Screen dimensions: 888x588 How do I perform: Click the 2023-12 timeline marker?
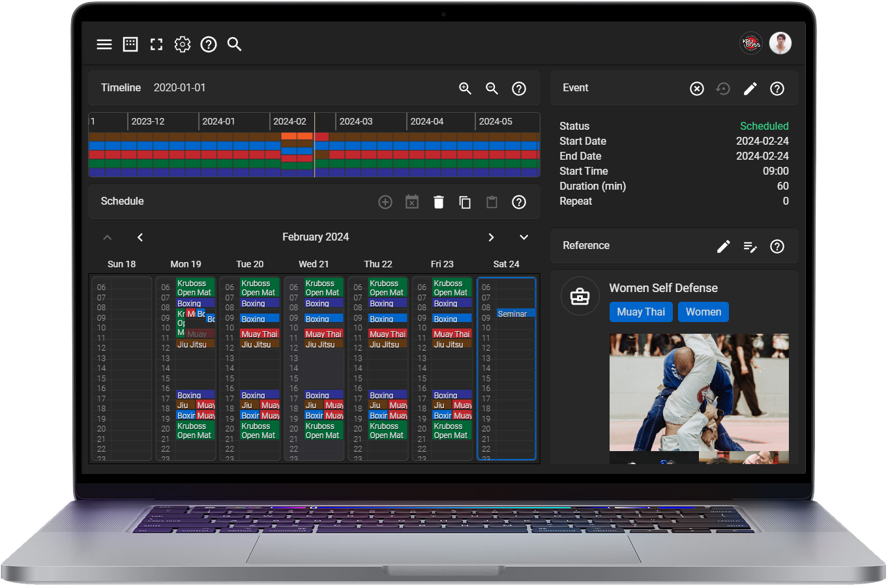coord(148,121)
